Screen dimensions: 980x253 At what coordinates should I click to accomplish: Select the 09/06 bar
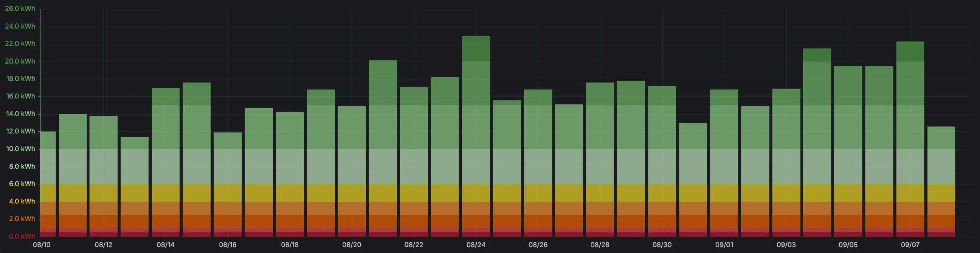pos(879,151)
